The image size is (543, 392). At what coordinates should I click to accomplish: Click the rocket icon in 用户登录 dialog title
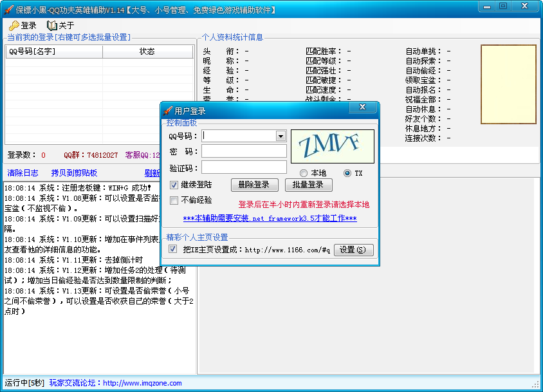click(x=168, y=111)
